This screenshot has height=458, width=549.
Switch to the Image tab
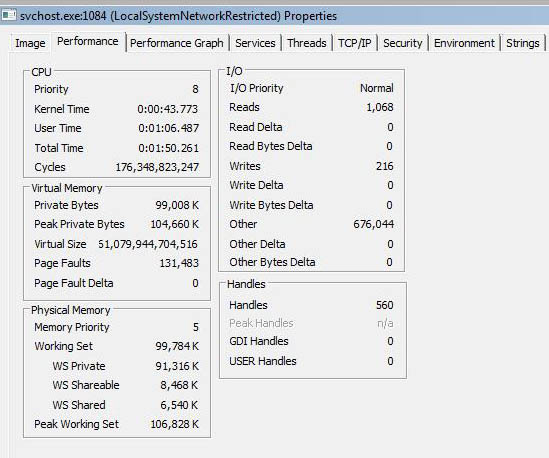click(x=30, y=43)
